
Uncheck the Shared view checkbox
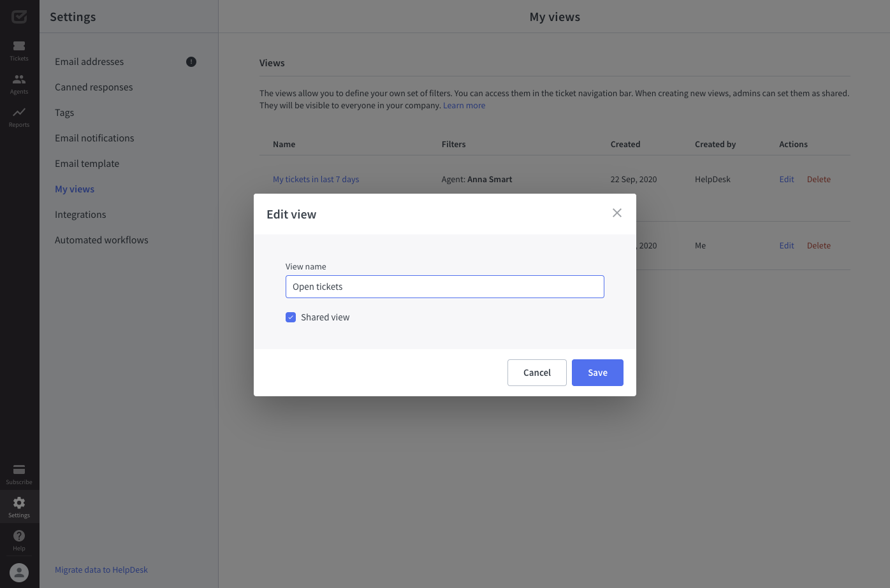pos(291,317)
